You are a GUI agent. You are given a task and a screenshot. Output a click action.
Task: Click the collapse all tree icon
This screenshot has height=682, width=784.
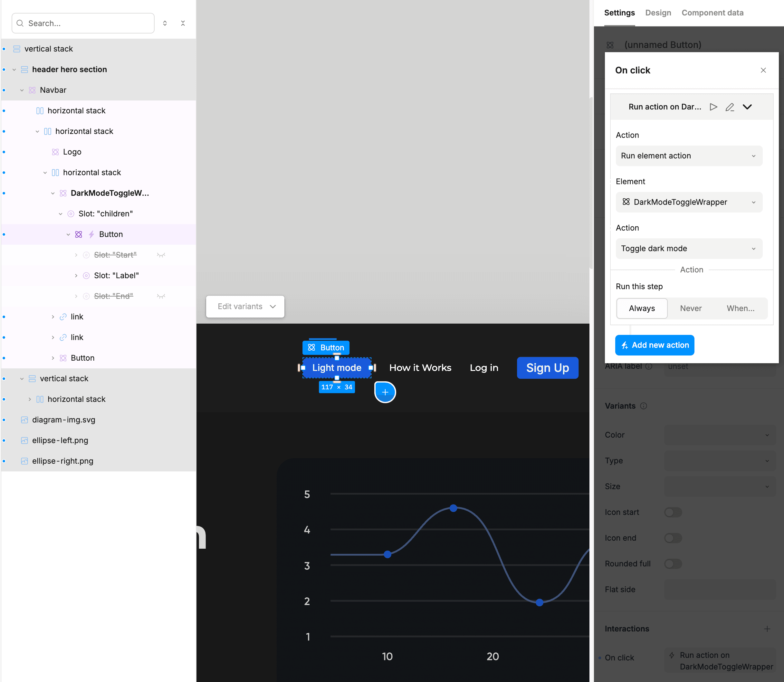coord(183,23)
